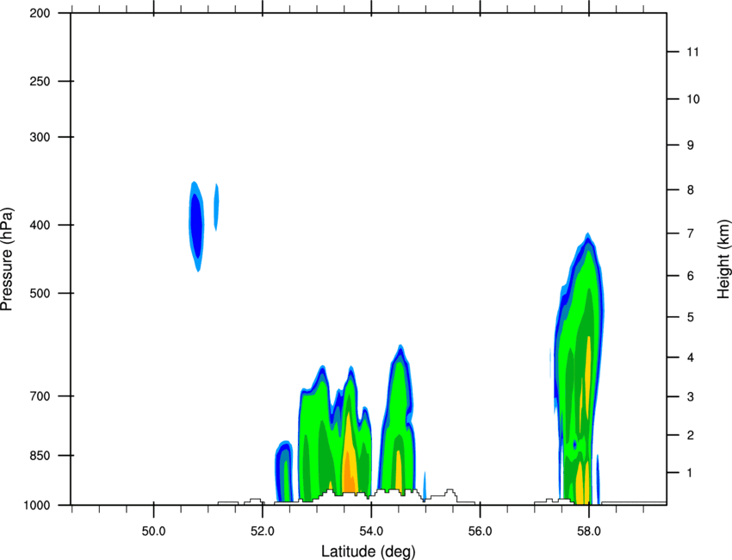Click the 2 km height label
This screenshot has height=560, width=732.
(x=691, y=435)
